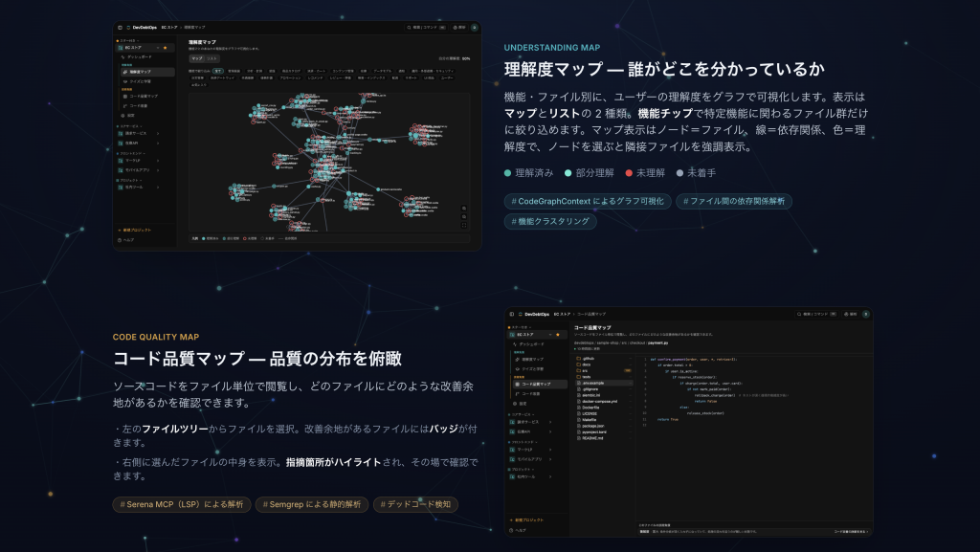Image resolution: width=980 pixels, height=552 pixels.
Task: Click the README.md file icon in file tree
Action: pos(579,438)
